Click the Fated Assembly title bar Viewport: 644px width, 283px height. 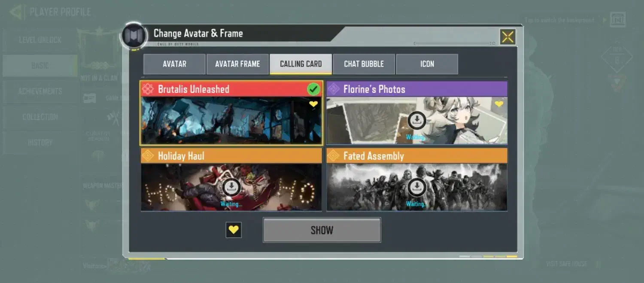417,155
